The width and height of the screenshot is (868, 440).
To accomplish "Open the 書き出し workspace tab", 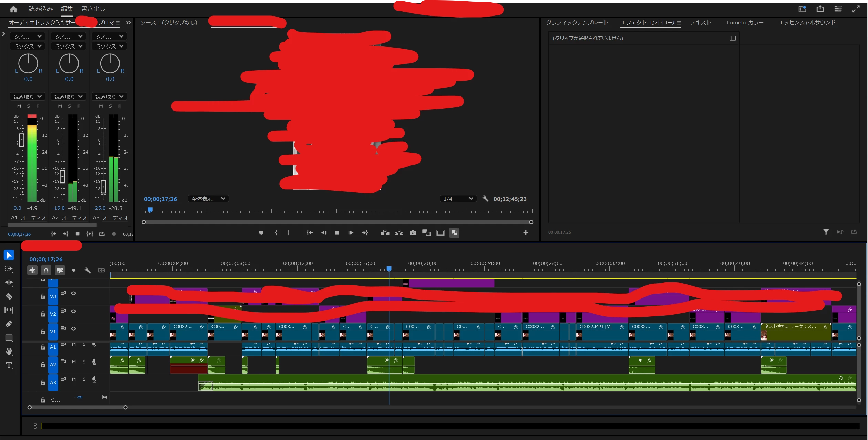I will [x=93, y=9].
